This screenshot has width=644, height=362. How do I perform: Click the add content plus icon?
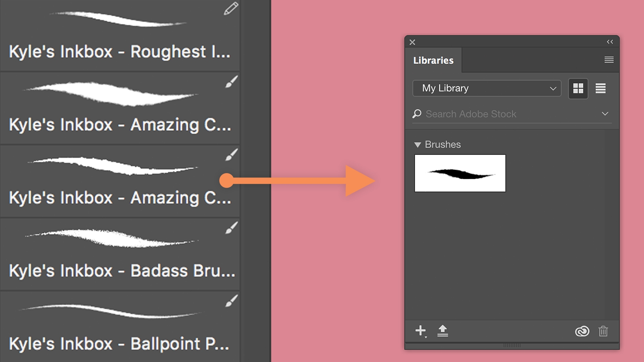tap(421, 331)
